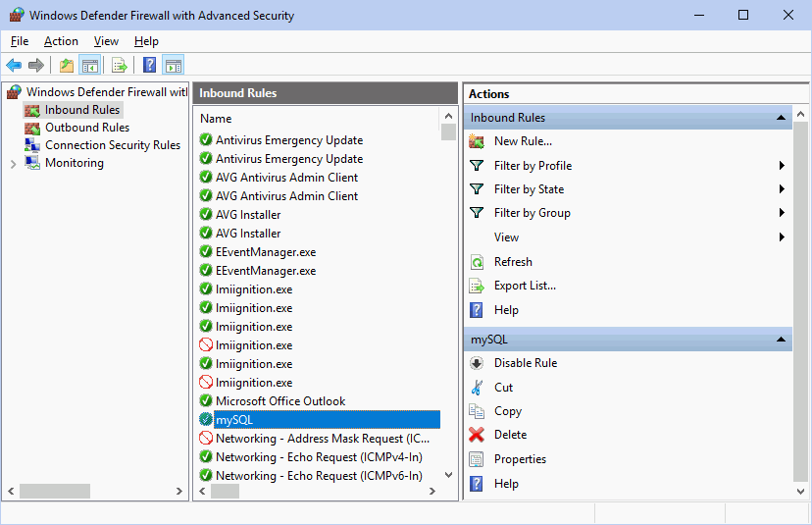812x525 pixels.
Task: Click Delete action for mySQL
Action: coord(510,435)
